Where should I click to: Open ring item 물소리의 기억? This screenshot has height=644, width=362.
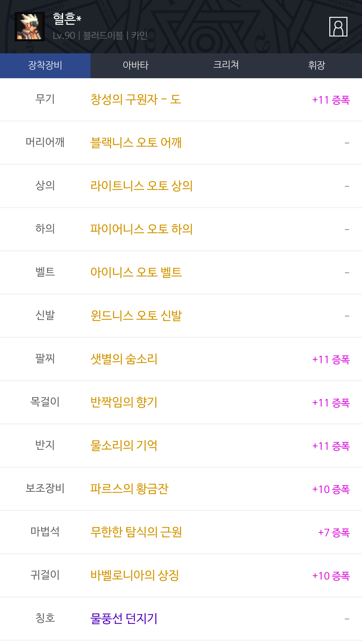click(124, 446)
